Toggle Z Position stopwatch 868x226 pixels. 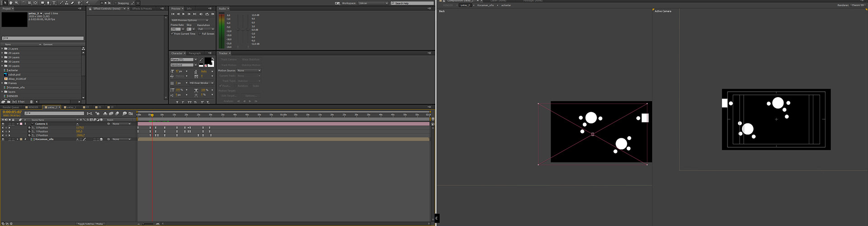29,135
